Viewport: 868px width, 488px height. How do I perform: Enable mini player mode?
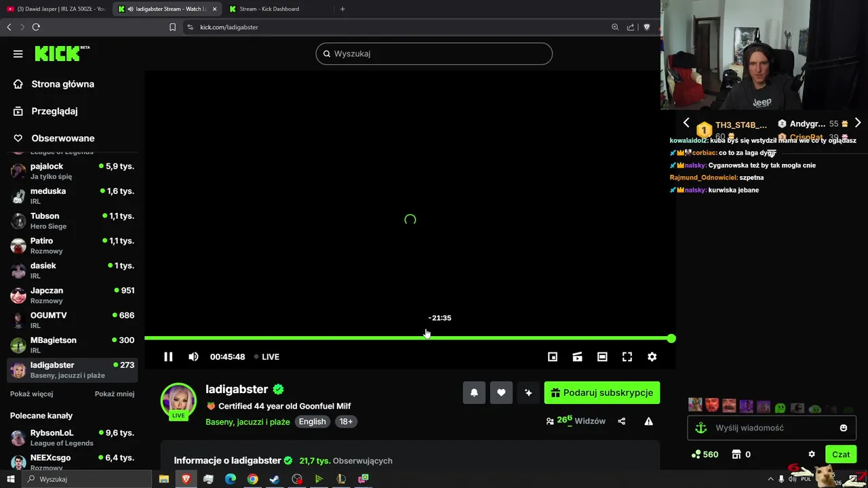pyautogui.click(x=553, y=357)
